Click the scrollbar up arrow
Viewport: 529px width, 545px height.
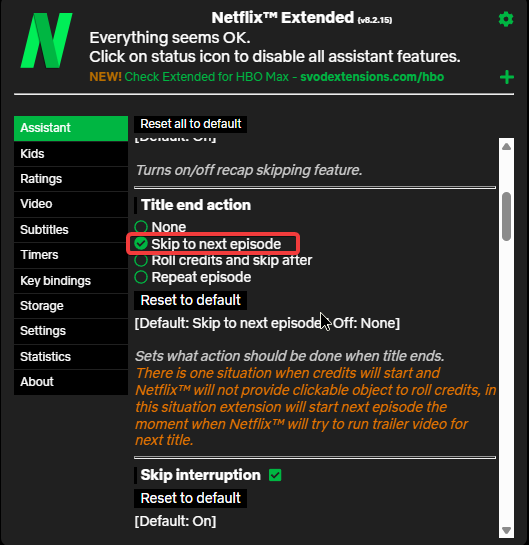(x=506, y=147)
